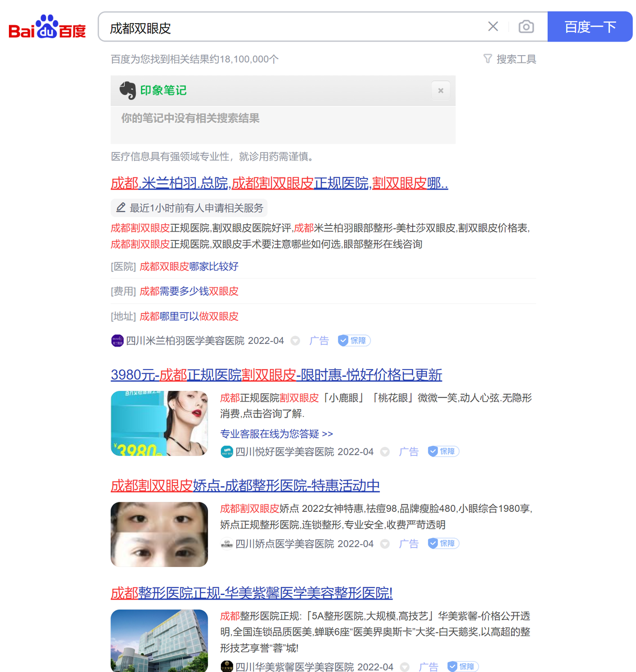Click the 保障 badge on 米兰柏羽 result

click(x=354, y=341)
